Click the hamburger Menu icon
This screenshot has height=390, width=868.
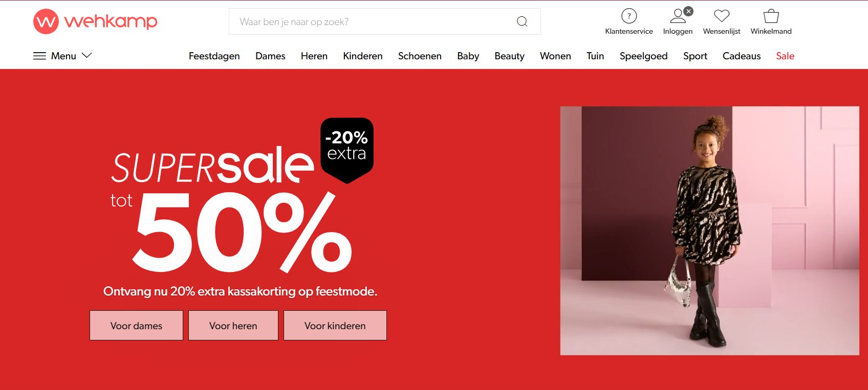[x=39, y=56]
